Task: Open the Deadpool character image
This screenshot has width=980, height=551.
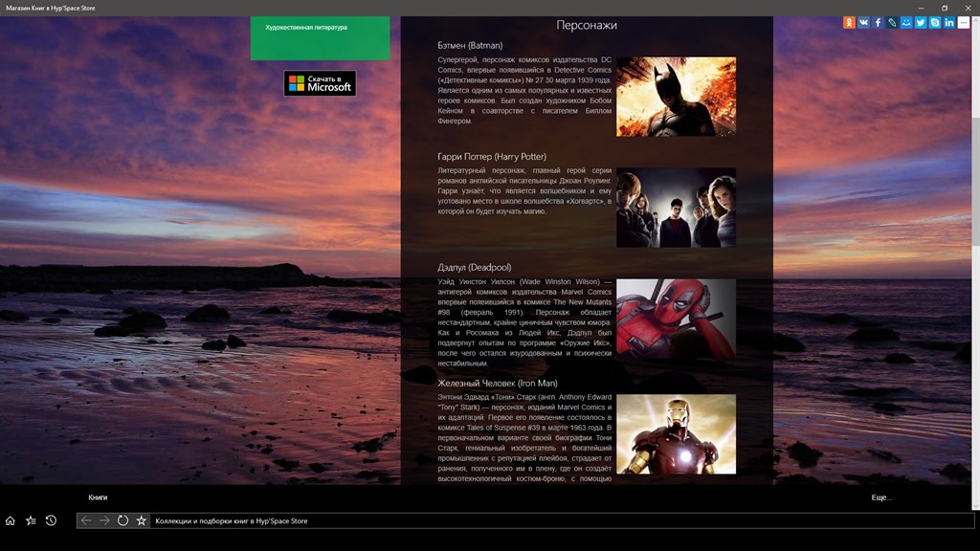Action: pyautogui.click(x=676, y=319)
